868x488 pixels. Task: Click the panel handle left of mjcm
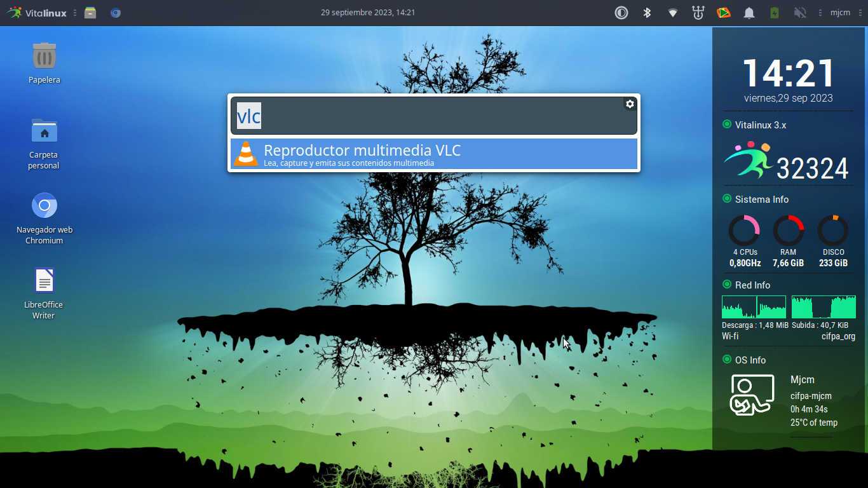click(820, 13)
